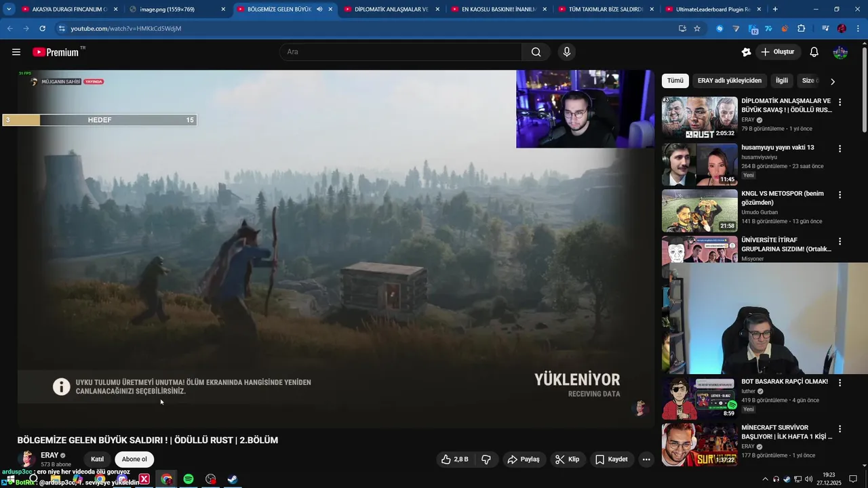Subscribe with the Abone ol button
Screen dimensions: 868x488
click(134, 460)
